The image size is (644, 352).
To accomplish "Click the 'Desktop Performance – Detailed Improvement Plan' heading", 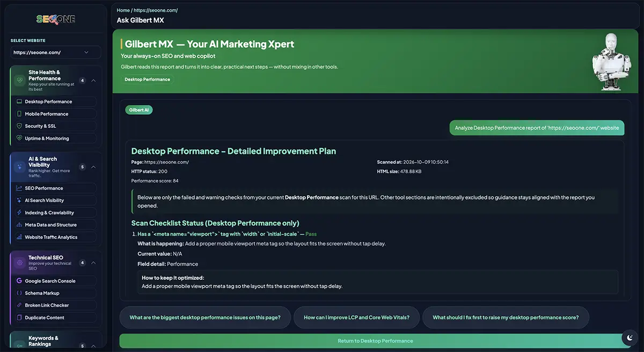I will [233, 151].
